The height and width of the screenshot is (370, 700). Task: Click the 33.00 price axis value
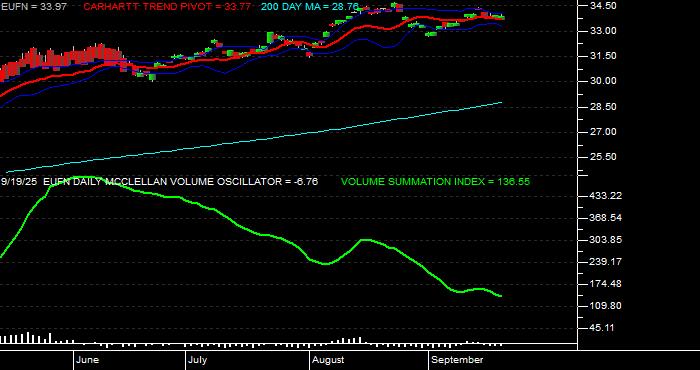tap(604, 31)
